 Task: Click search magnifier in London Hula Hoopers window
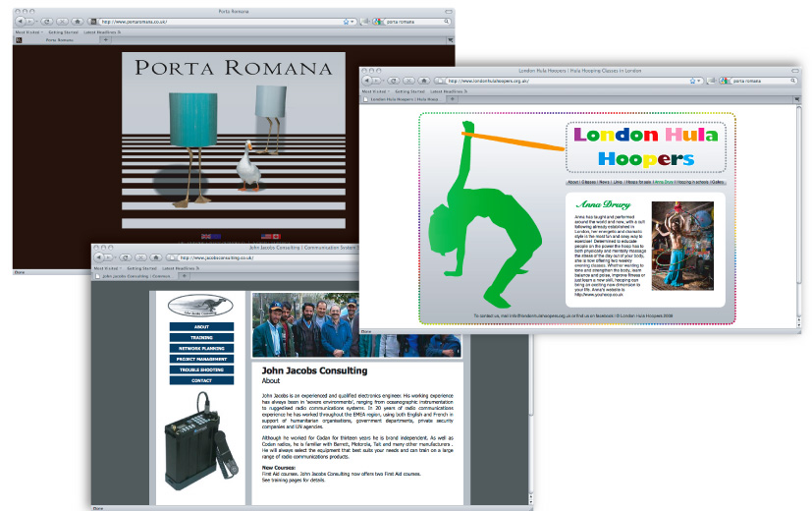pyautogui.click(x=792, y=81)
